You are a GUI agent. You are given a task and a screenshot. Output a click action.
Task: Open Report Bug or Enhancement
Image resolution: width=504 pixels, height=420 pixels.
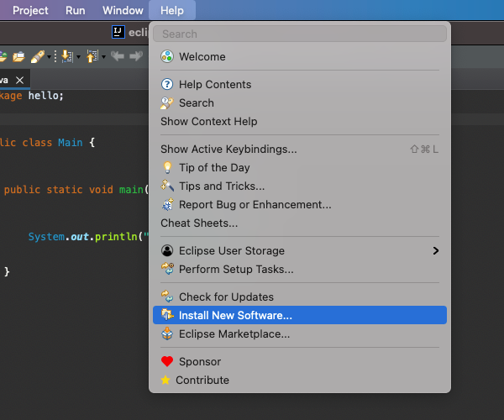[x=255, y=205]
